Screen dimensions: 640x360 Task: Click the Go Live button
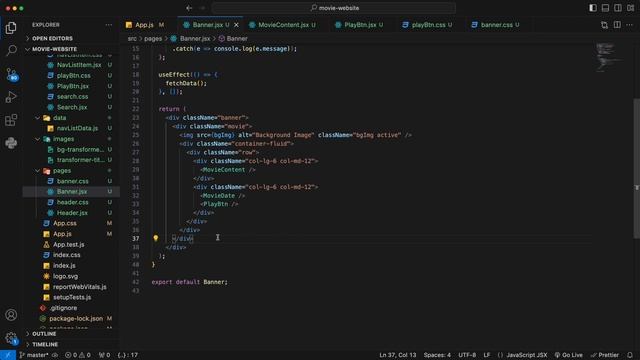pos(569,355)
